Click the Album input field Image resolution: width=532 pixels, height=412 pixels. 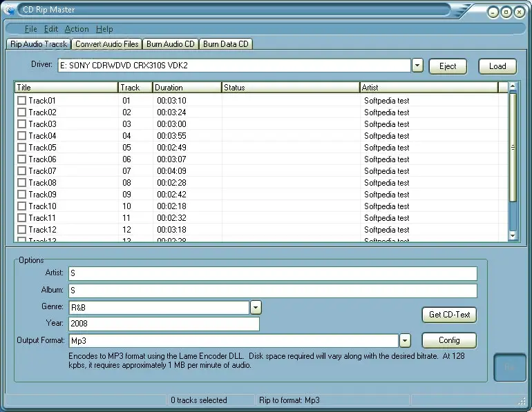coord(273,291)
